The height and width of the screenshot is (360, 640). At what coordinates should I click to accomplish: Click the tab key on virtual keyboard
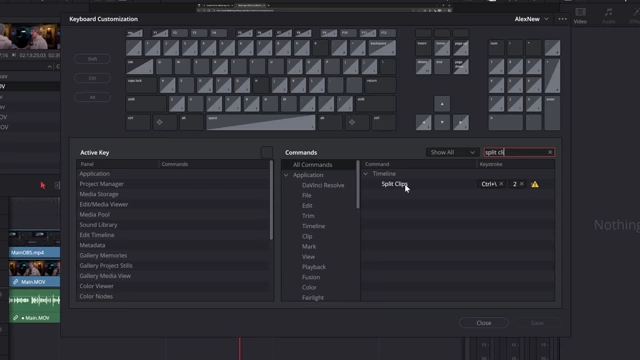140,67
